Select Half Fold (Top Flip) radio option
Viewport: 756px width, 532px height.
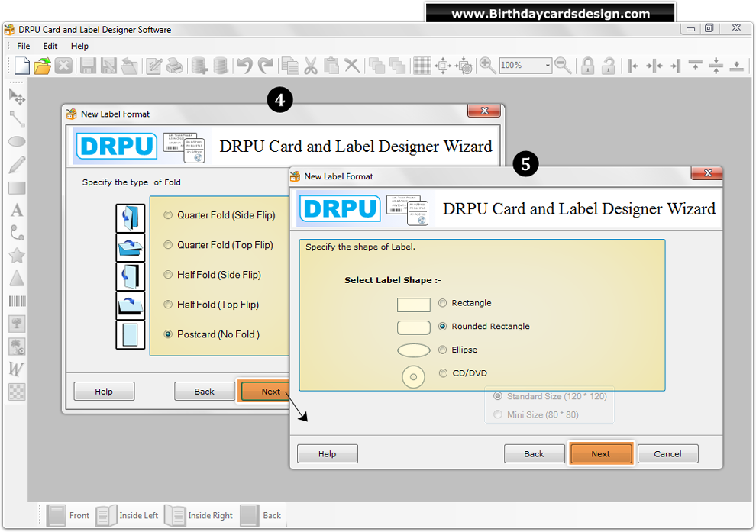(168, 305)
